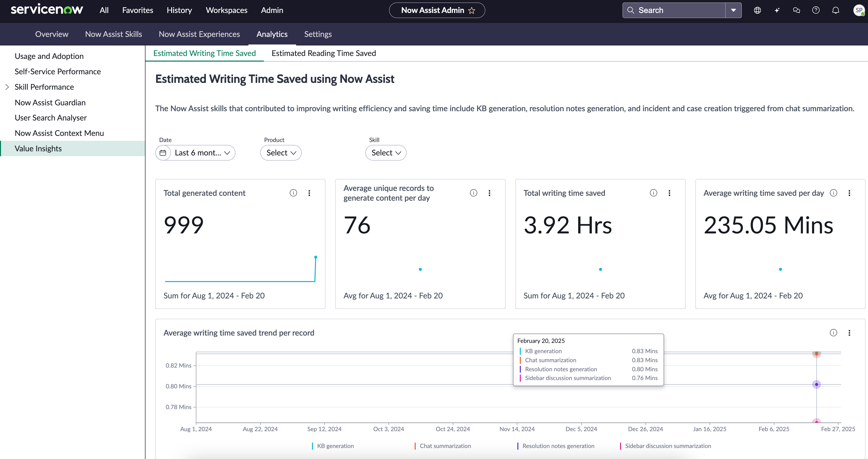Open the sidebar discussions chat icon
Screen dimensions: 868x459
coord(796,10)
